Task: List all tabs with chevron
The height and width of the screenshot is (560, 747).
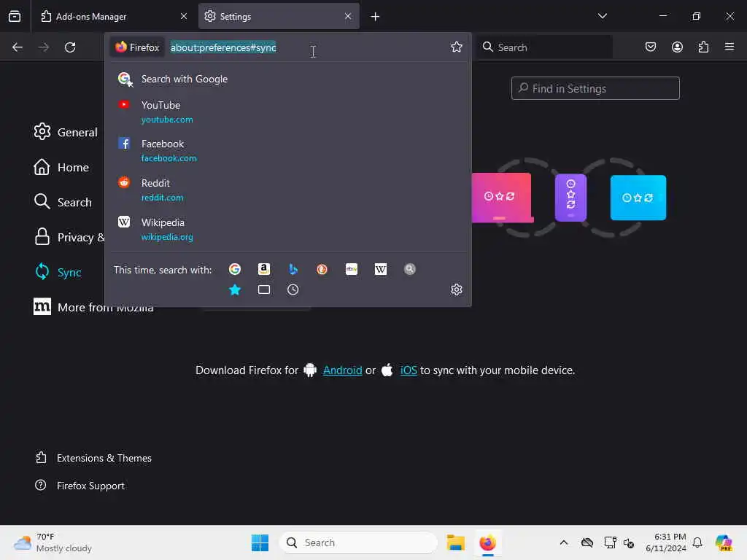Action: 602,16
